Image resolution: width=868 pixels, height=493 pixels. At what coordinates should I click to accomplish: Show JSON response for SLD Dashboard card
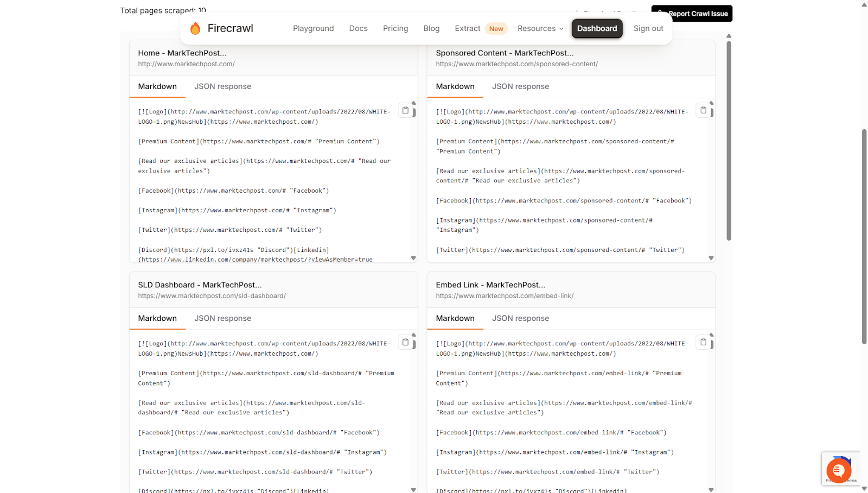coord(223,318)
